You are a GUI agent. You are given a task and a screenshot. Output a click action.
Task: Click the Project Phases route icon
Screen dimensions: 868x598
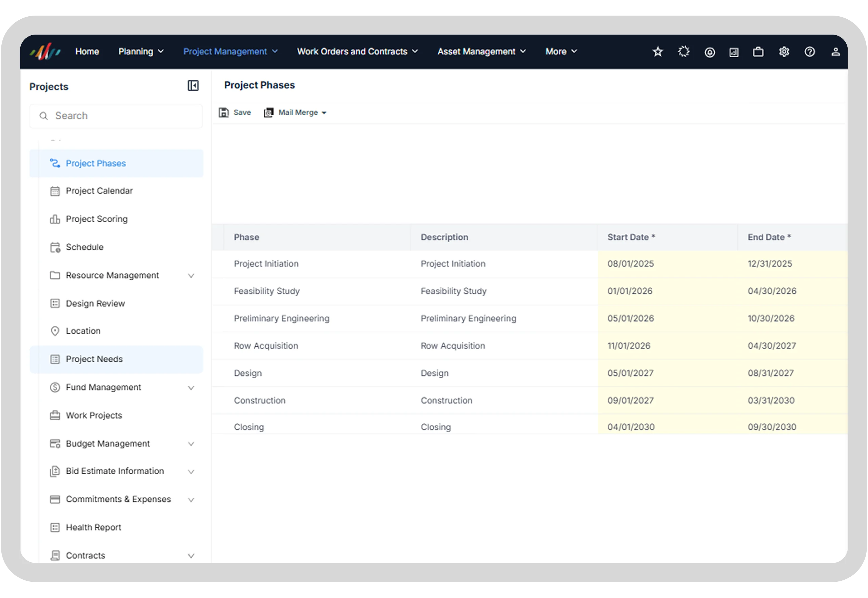(55, 163)
